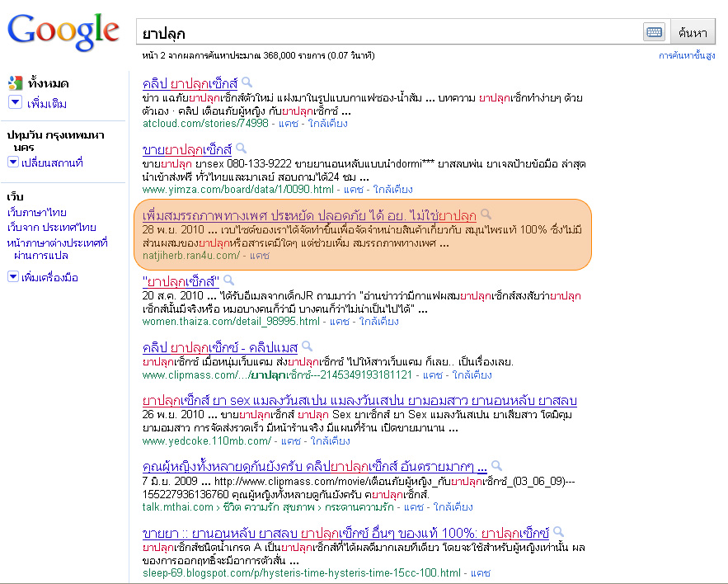Preview the atcloud.com result using its magnifier icon

[x=247, y=82]
